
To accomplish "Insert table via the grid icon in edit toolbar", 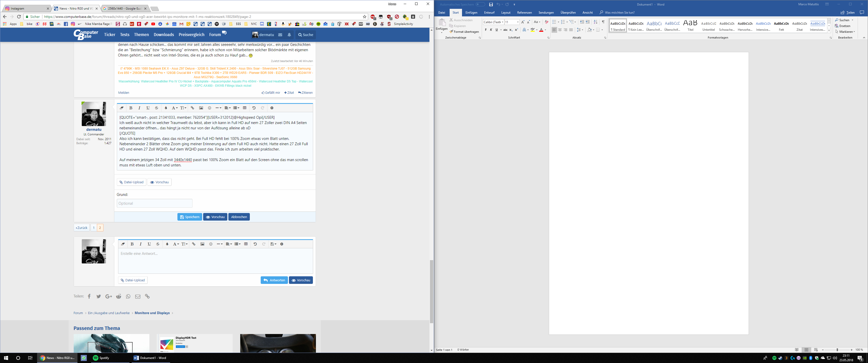I will pyautogui.click(x=245, y=108).
